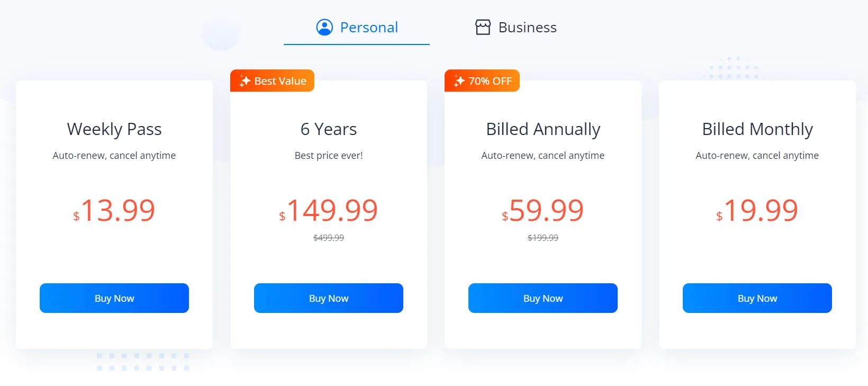Click the 6 Years plan heading

(x=329, y=129)
